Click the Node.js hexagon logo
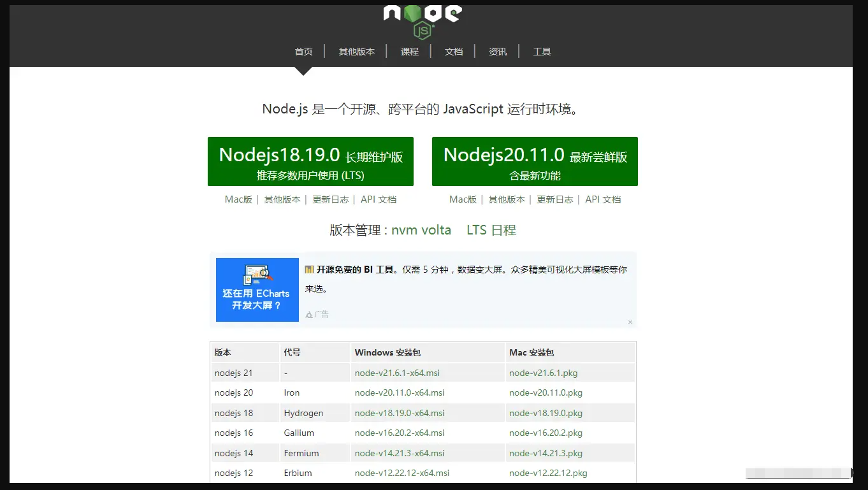Screen dimensions: 868x490 click(x=421, y=20)
